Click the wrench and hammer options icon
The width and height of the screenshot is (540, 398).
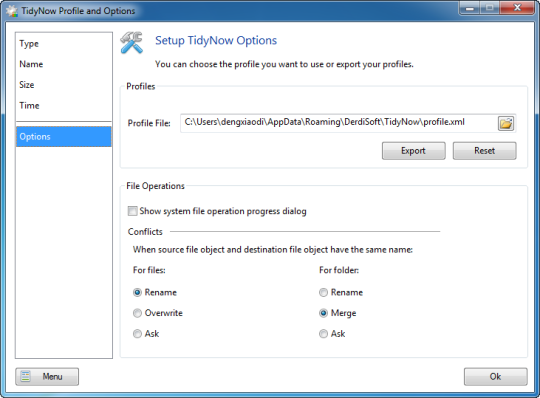(132, 43)
